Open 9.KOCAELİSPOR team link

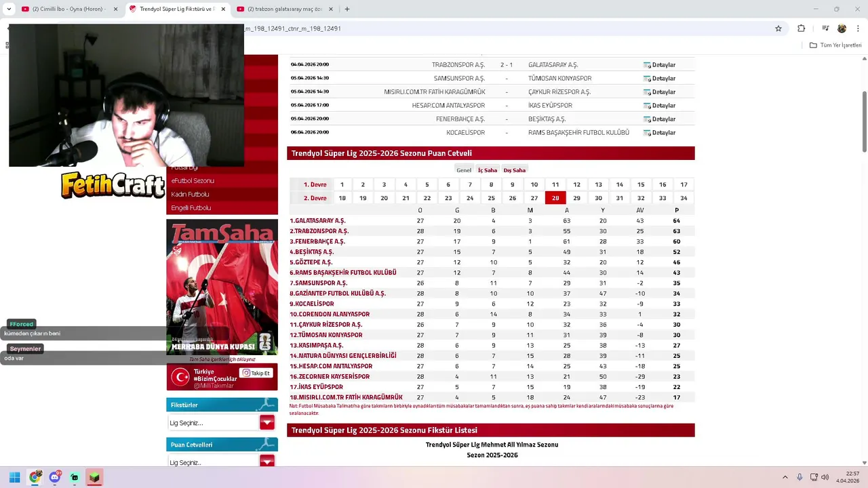[x=312, y=304]
